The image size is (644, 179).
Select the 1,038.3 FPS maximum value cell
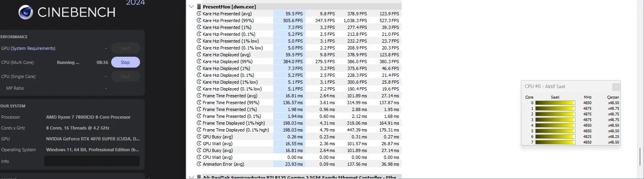(355, 21)
